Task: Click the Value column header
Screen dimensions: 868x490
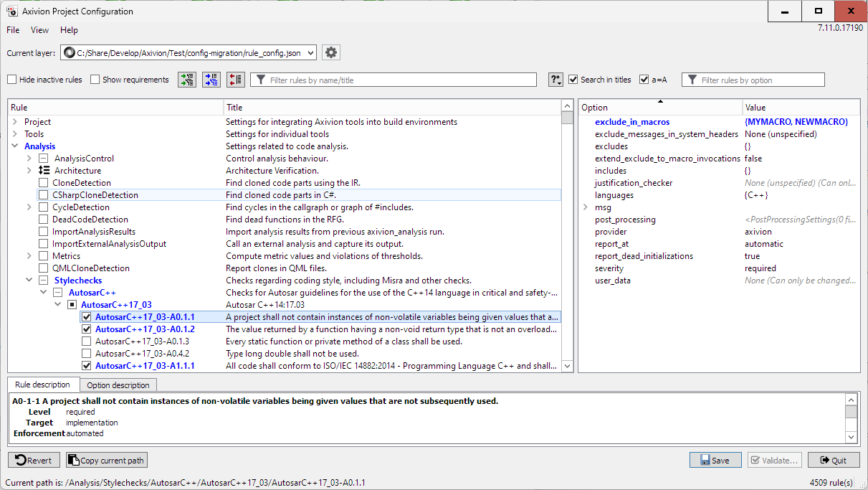Action: tap(801, 107)
